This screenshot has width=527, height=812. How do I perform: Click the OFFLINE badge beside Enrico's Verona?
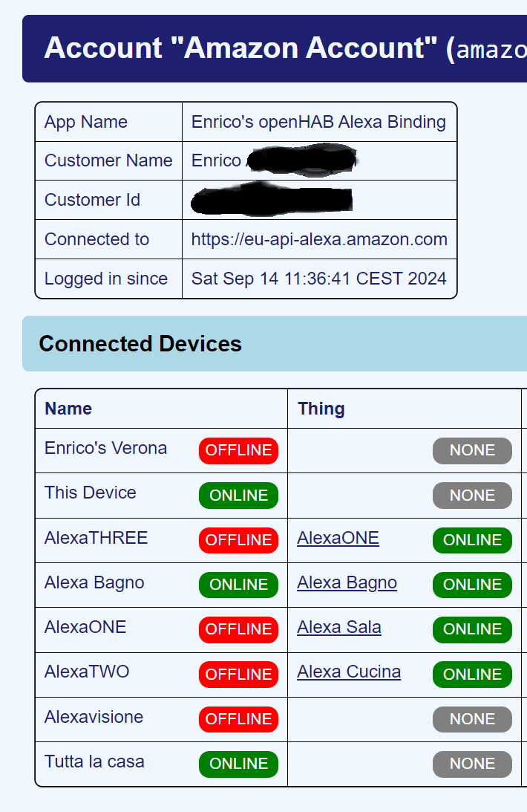tap(238, 450)
